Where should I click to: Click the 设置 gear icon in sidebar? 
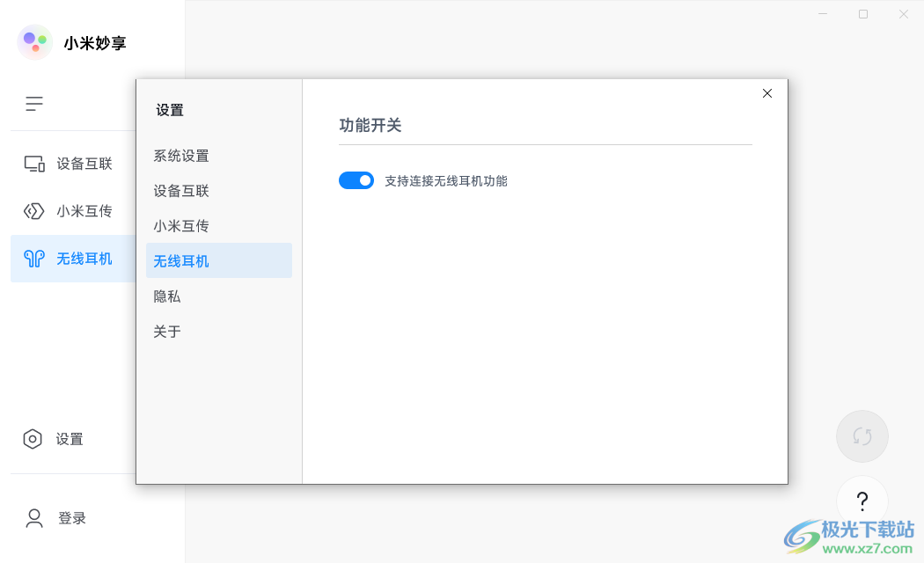tap(33, 439)
